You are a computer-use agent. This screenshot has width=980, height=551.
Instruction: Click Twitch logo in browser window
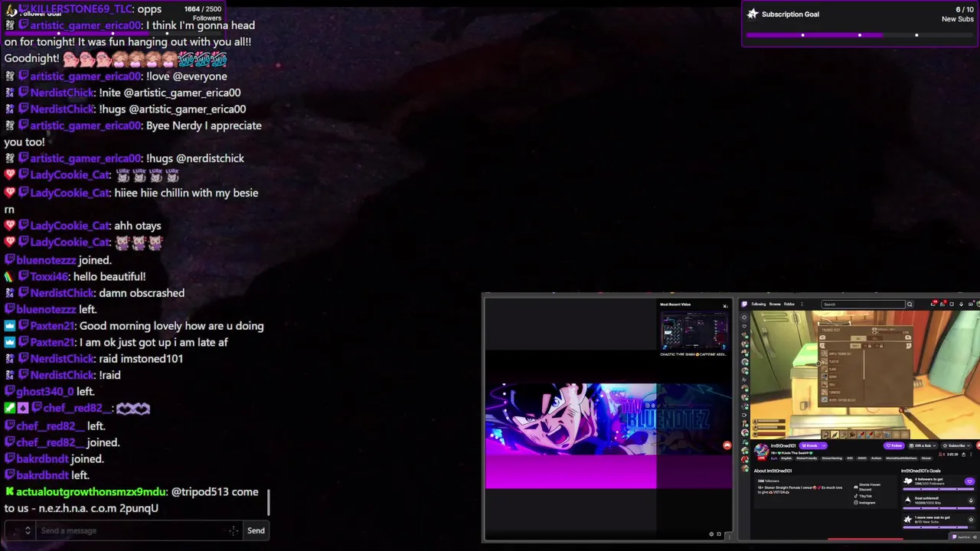tap(744, 304)
